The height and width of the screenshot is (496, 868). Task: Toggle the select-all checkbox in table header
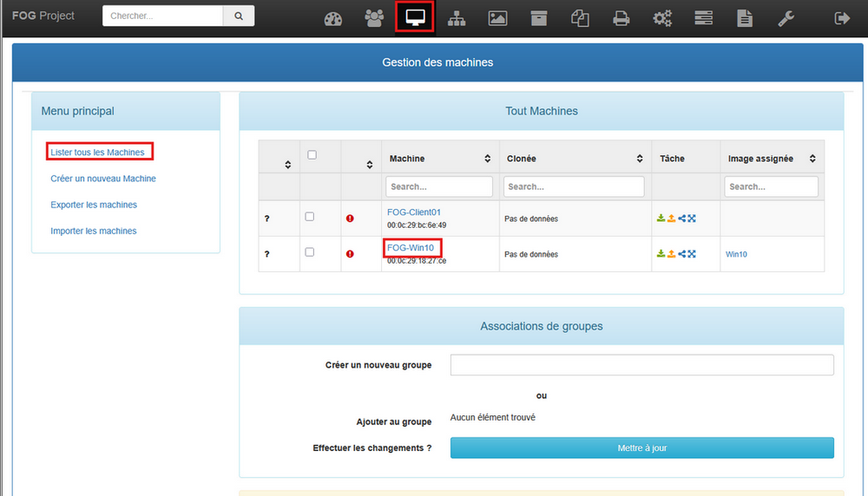[x=312, y=155]
